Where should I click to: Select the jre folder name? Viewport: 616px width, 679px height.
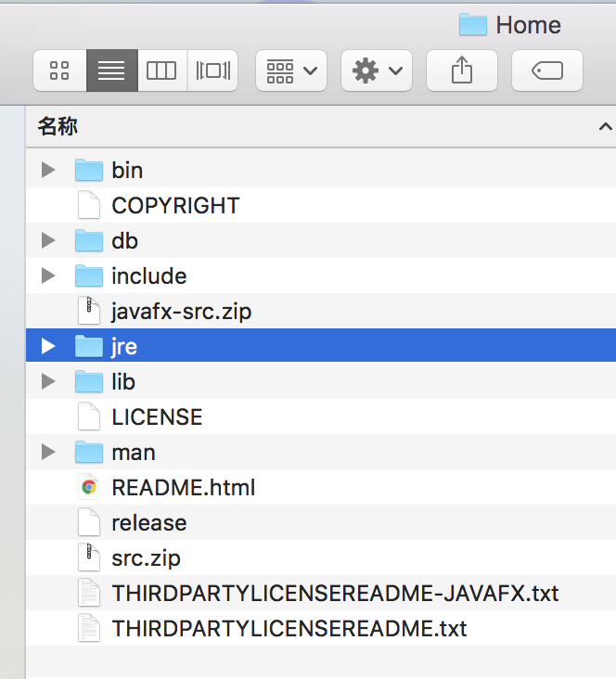click(x=124, y=347)
